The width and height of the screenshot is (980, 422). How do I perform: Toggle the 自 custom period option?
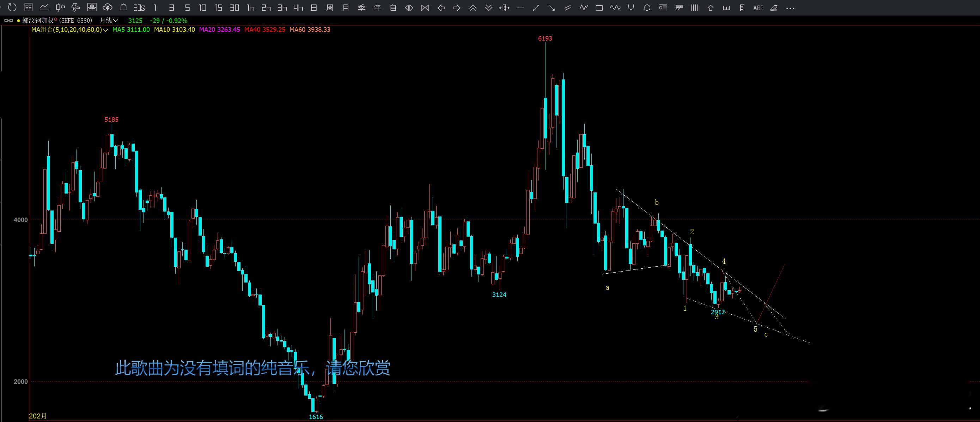coord(393,8)
